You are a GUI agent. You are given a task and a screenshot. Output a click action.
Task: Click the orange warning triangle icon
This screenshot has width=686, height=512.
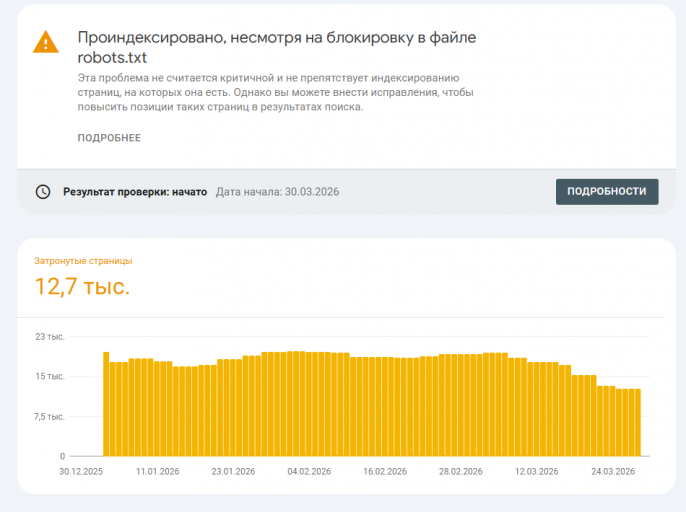coord(46,42)
